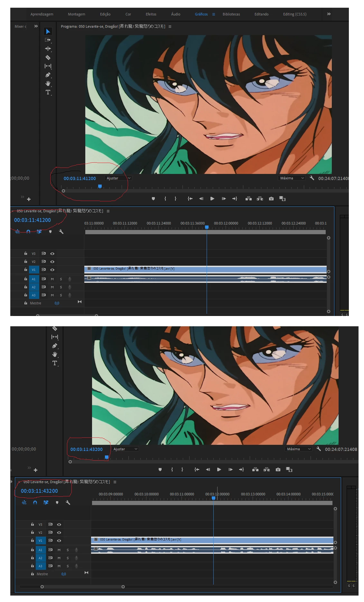Play video in lower program monitor
Screen dimensions: 364x602
click(x=219, y=470)
